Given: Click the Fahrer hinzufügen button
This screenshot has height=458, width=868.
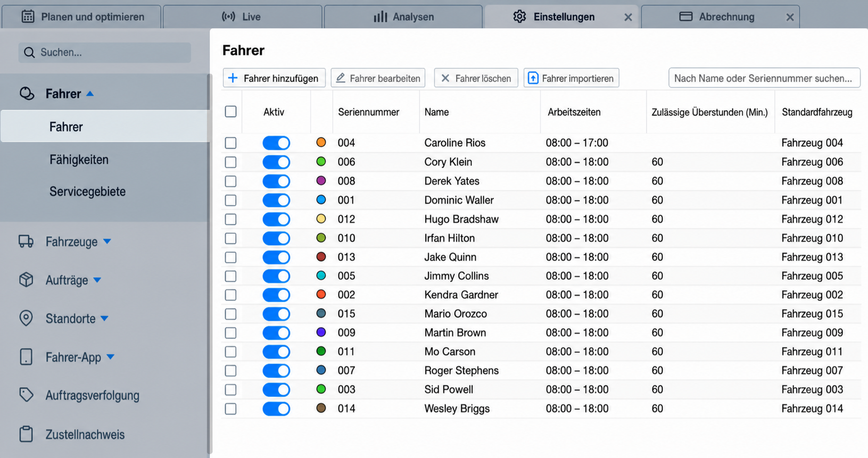Looking at the screenshot, I should [274, 78].
